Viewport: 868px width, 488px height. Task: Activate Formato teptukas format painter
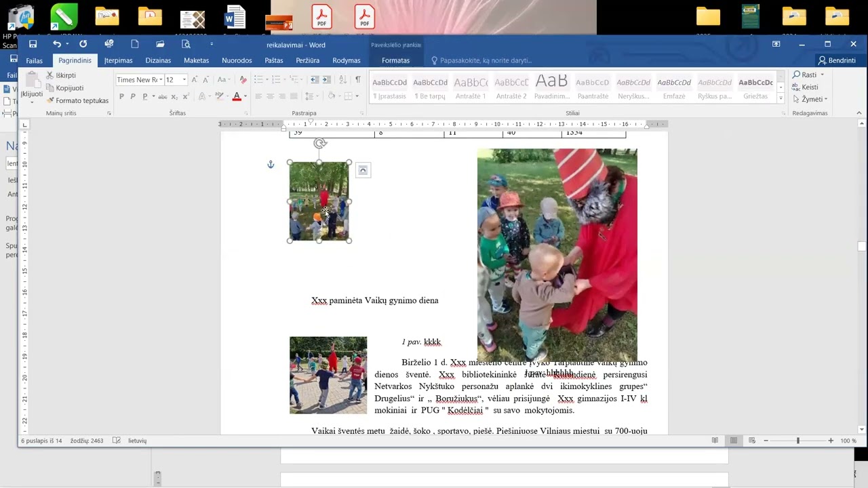click(77, 100)
